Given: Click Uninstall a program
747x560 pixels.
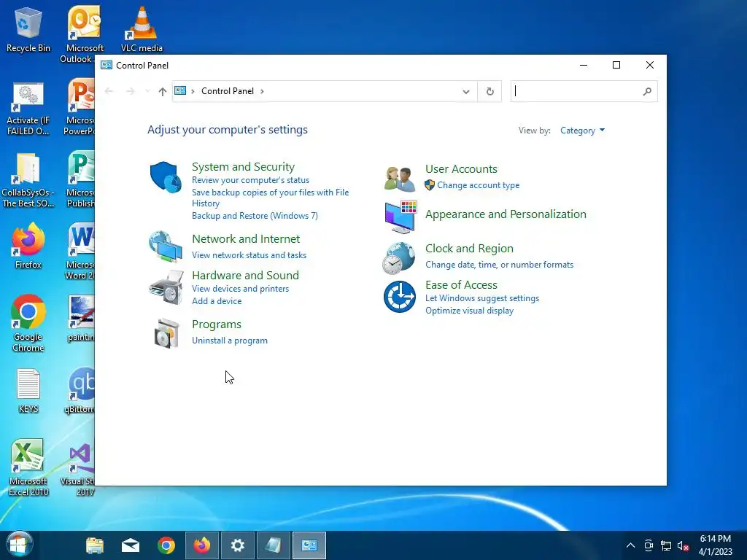Looking at the screenshot, I should [x=229, y=341].
